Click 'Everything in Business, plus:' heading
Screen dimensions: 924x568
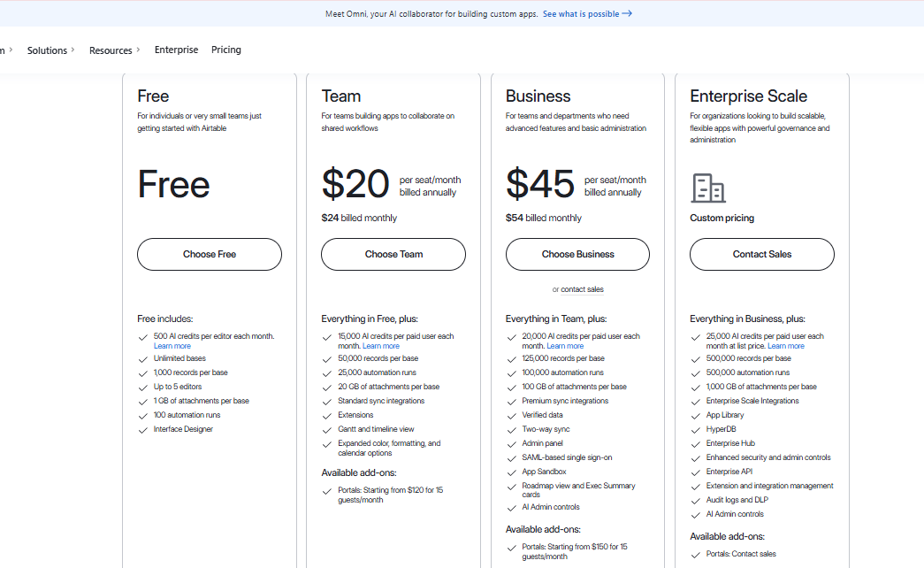point(747,319)
